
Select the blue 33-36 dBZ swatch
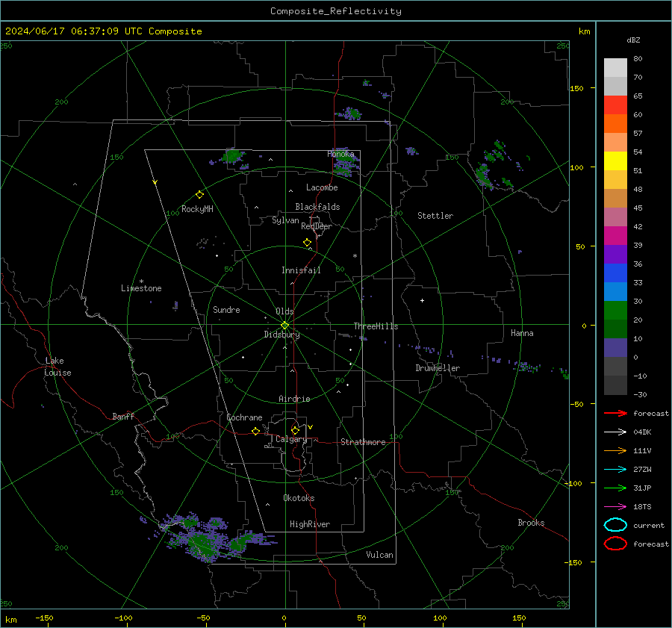click(615, 273)
